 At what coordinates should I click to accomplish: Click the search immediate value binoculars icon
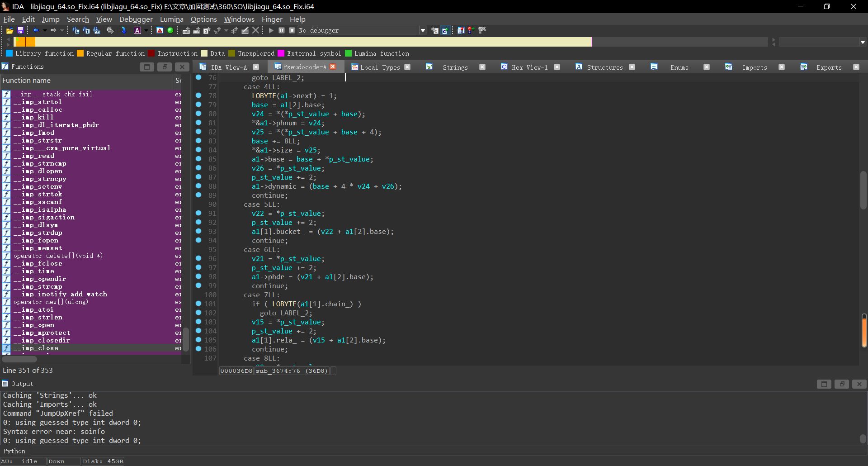(97, 30)
